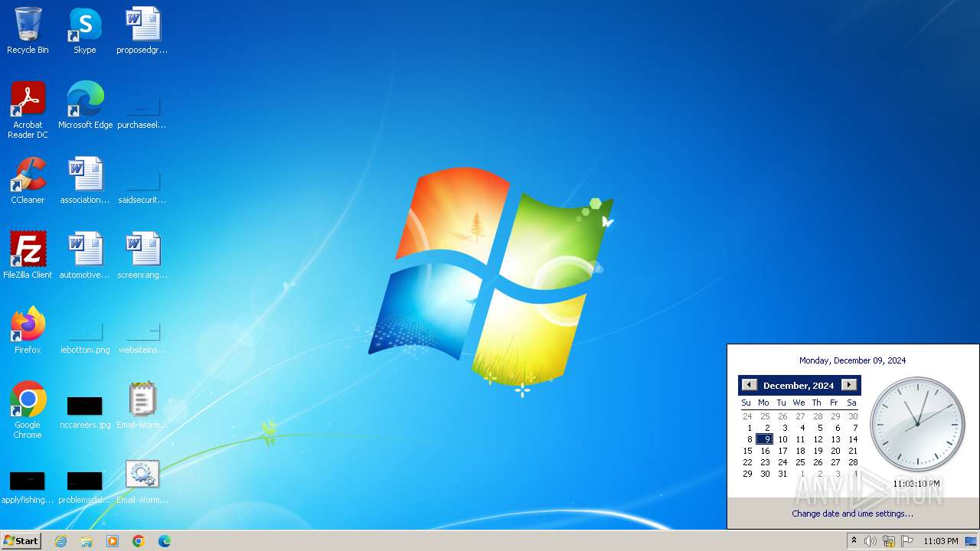
Task: Click the analog clock face
Action: (x=917, y=425)
